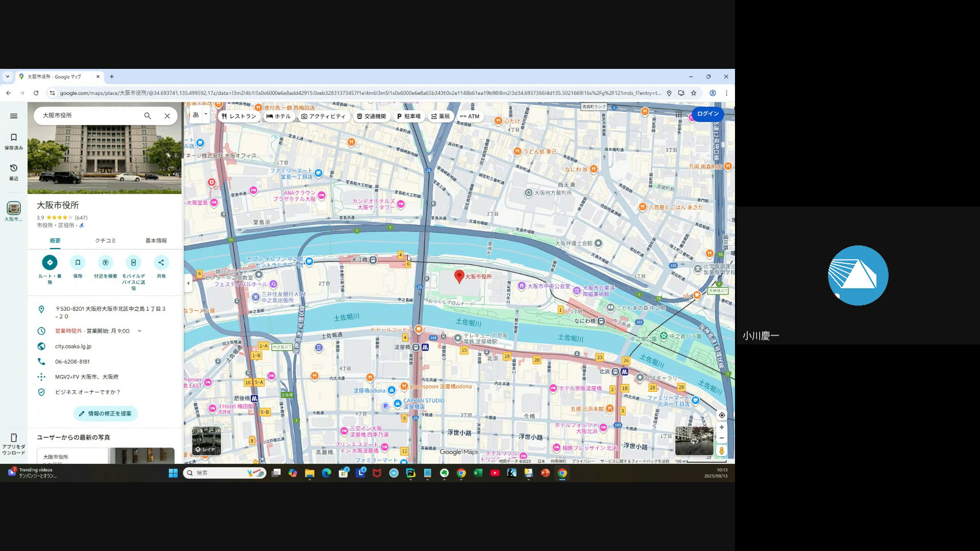Switch to the 基本情報 tab

156,241
